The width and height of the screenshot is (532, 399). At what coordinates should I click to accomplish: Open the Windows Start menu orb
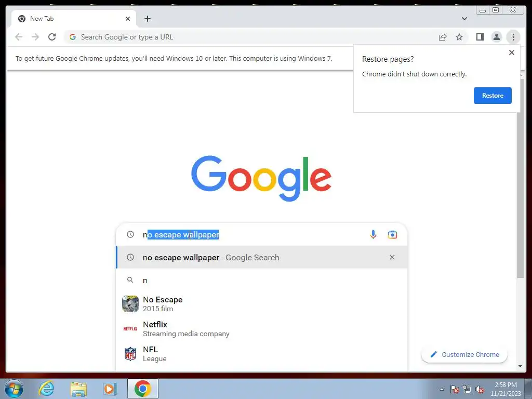(14, 389)
